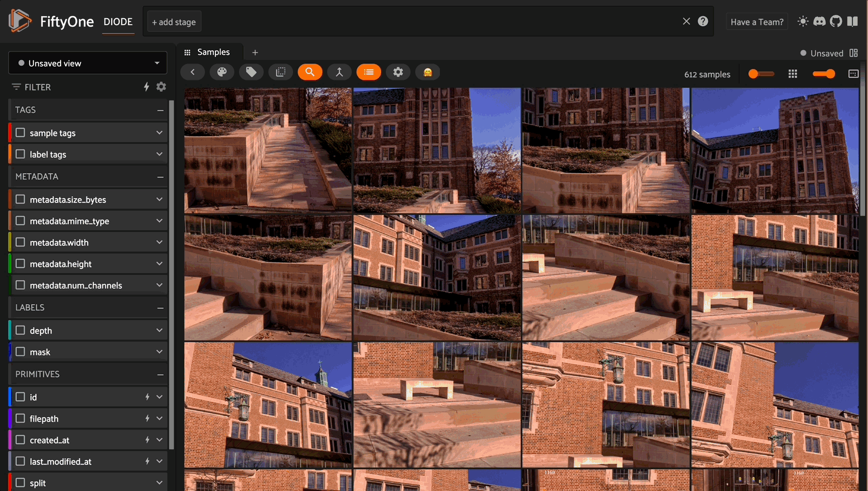Viewport: 868px width, 491px height.
Task: Check the metadata.mime_type field
Action: click(21, 221)
